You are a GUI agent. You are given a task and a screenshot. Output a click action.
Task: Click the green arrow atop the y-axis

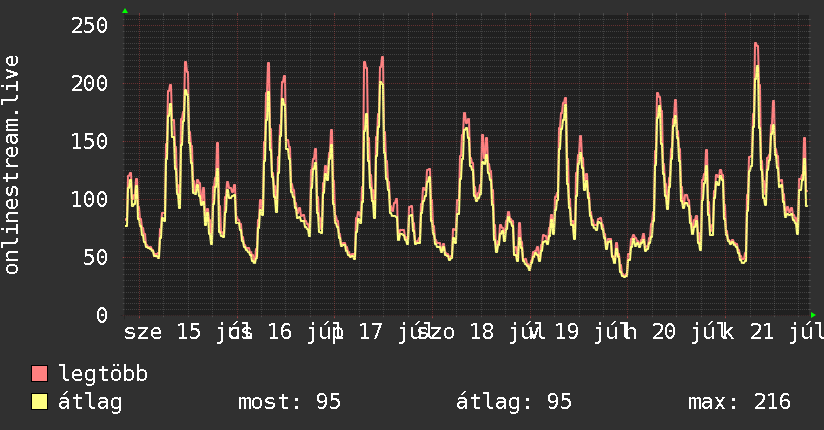[x=125, y=11]
